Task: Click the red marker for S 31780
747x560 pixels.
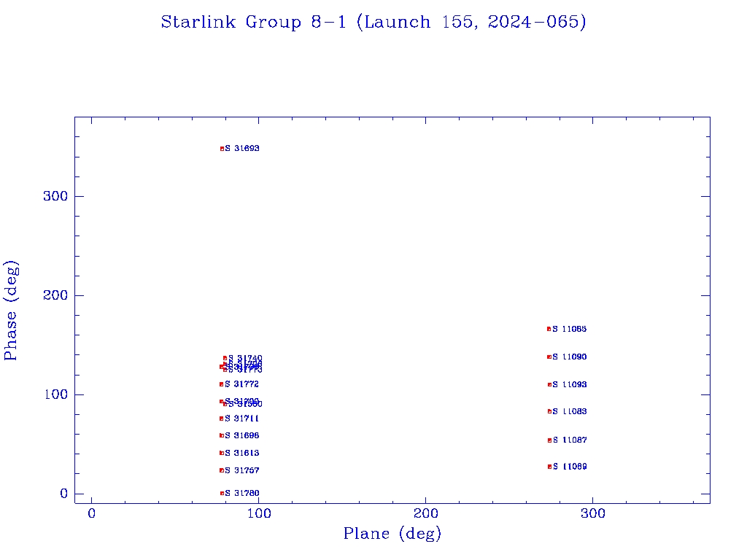Action: click(222, 494)
